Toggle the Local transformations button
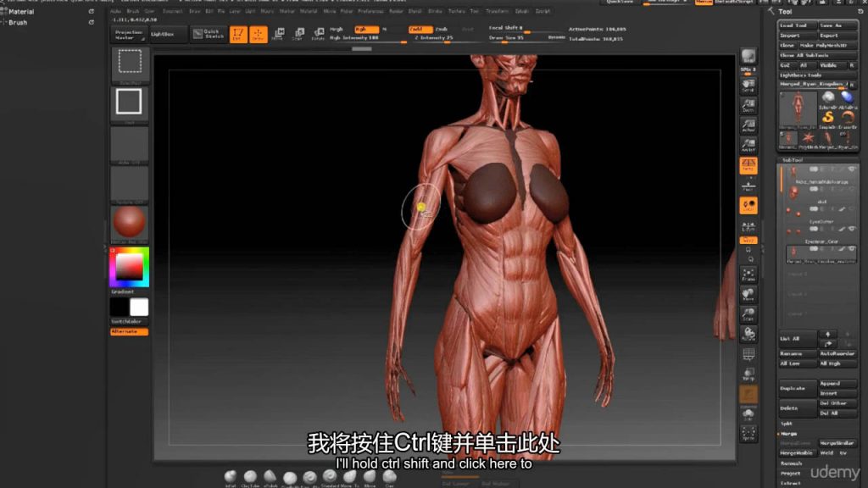868x488 pixels. click(x=748, y=205)
